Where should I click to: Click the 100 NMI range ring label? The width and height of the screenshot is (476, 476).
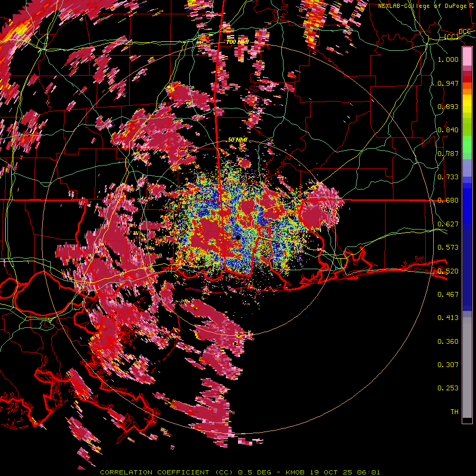(x=237, y=42)
